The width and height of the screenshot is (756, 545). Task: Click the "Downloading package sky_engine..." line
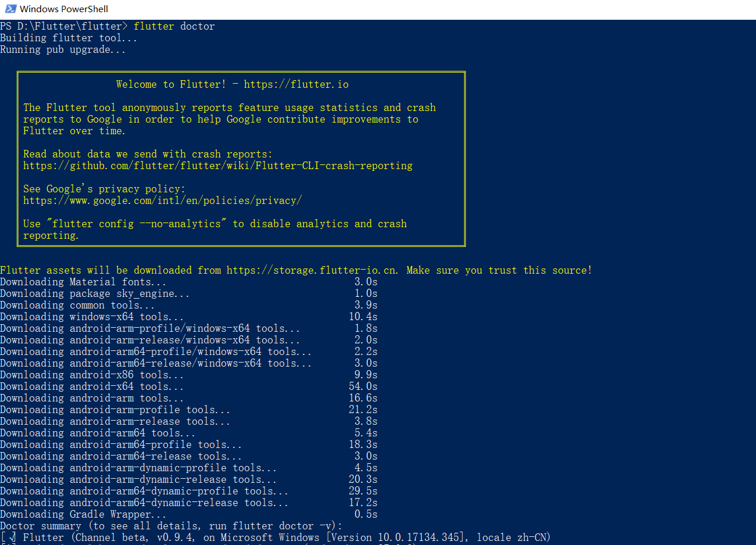[x=95, y=293]
